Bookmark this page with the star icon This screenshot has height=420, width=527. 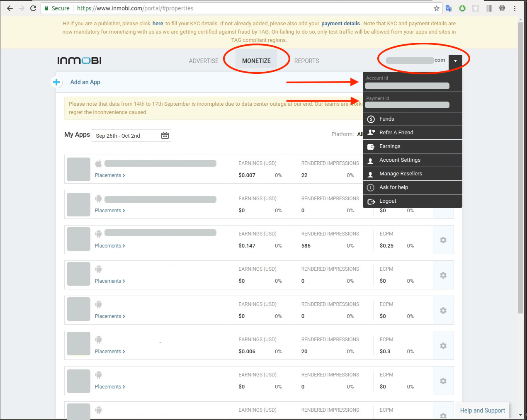tap(436, 8)
